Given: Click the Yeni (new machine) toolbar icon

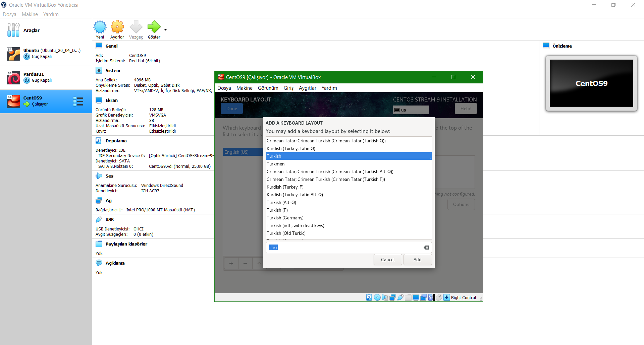Looking at the screenshot, I should point(100,27).
